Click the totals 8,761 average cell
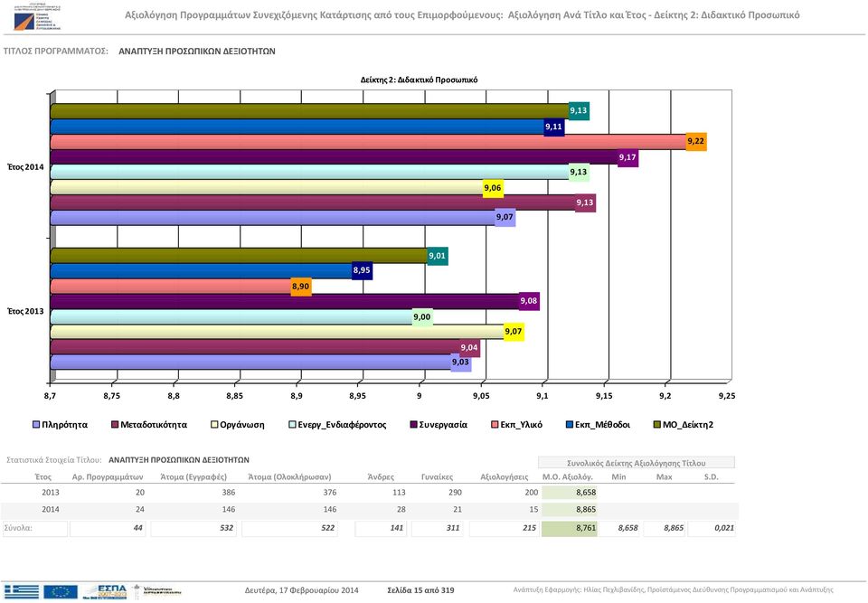This screenshot has height=603, width=868. [x=570, y=528]
